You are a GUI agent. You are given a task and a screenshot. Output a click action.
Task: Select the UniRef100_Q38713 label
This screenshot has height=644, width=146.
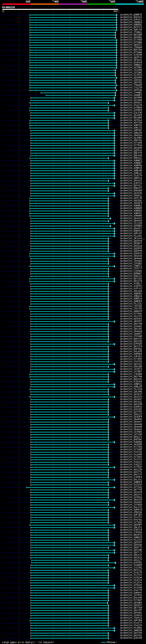click(131, 183)
